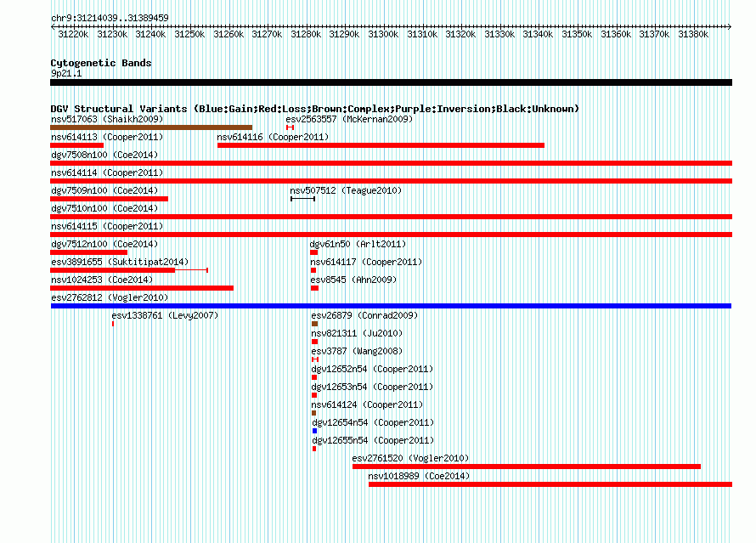756x543 pixels.
Task: Click the nsv614113 (Cooper2011) label
Action: (107, 137)
